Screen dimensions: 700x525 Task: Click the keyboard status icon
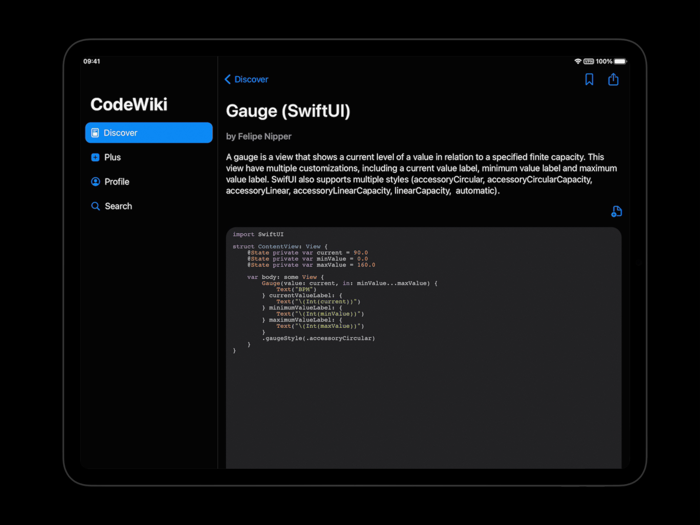click(x=589, y=61)
